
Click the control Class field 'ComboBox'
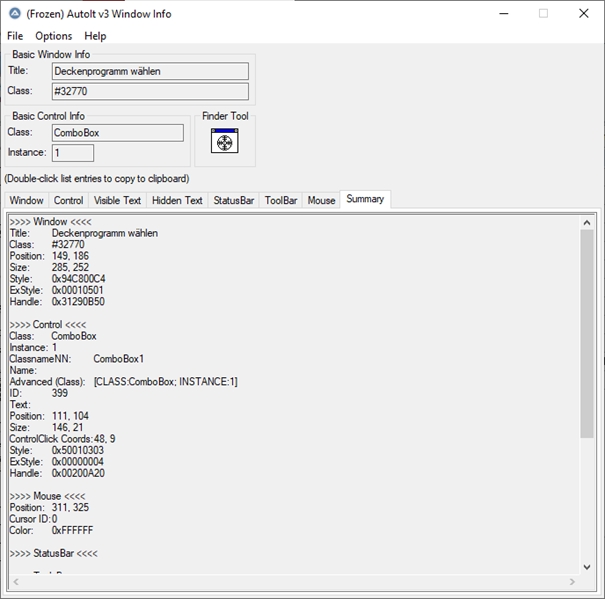tap(118, 133)
